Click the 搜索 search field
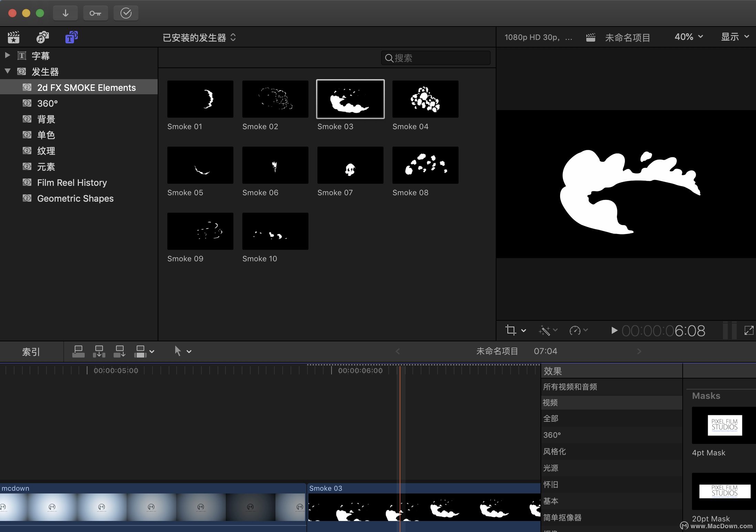 pos(436,58)
